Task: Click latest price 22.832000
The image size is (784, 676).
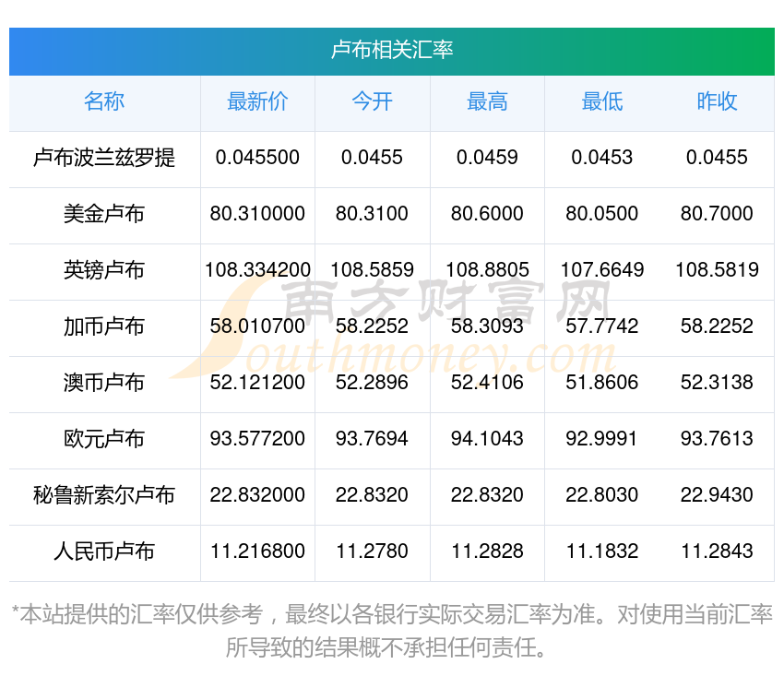Action: tap(257, 495)
